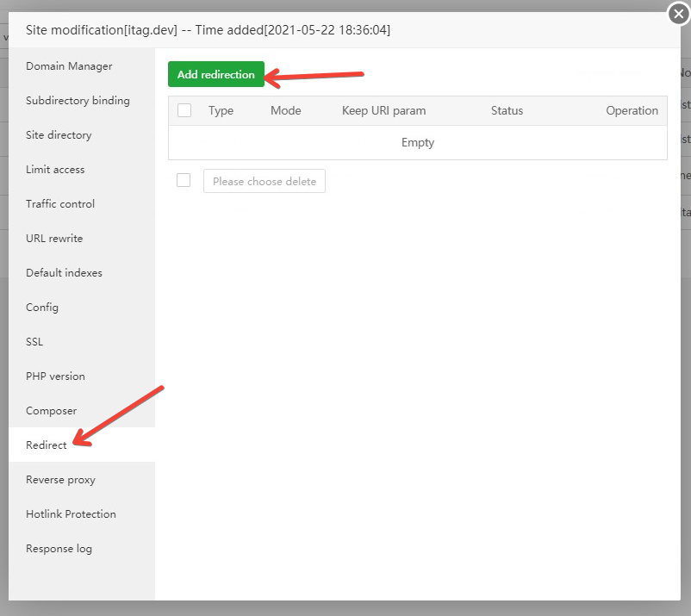
Task: Switch to Subdirectory binding tab
Action: pos(82,101)
